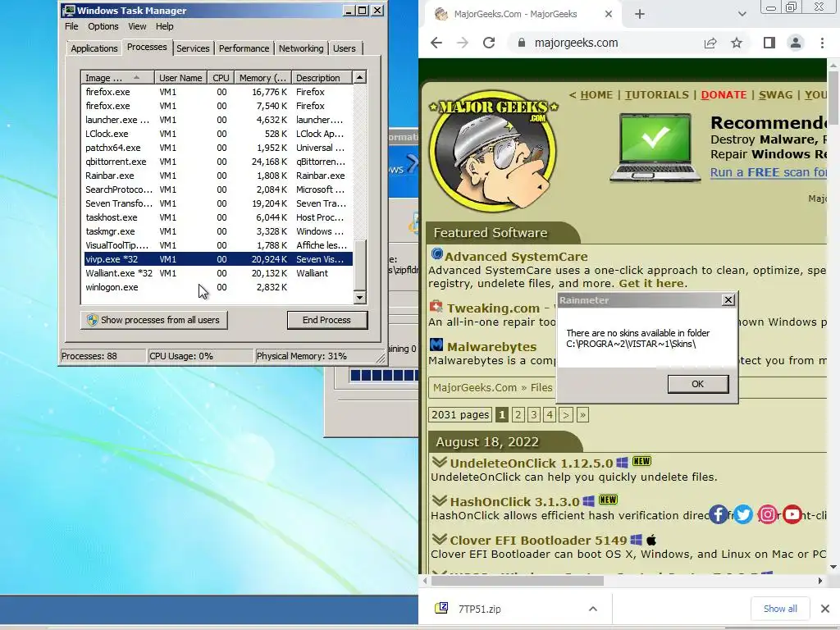The width and height of the screenshot is (840, 630).
Task: Select the qbittorrent.exe process row
Action: tap(218, 162)
